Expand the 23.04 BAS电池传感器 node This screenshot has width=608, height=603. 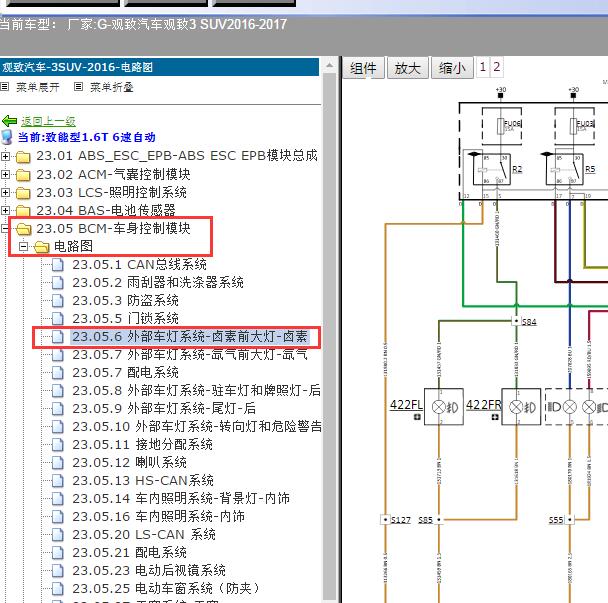coord(5,211)
